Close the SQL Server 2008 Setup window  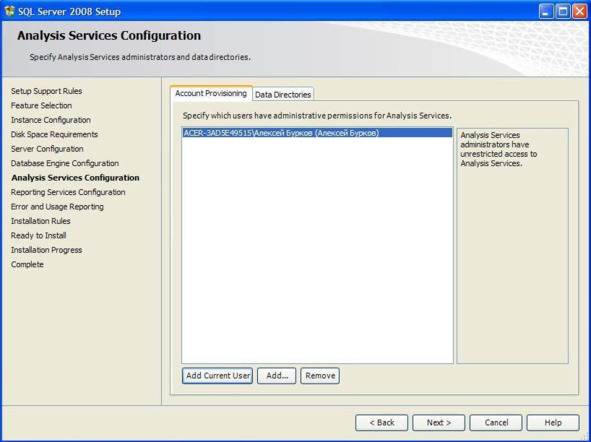click(x=580, y=11)
